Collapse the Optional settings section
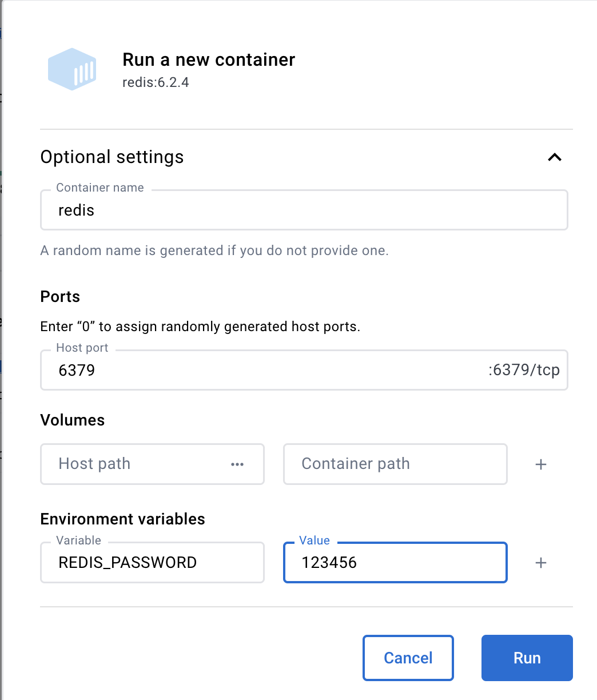This screenshot has height=700, width=597. pos(555,157)
